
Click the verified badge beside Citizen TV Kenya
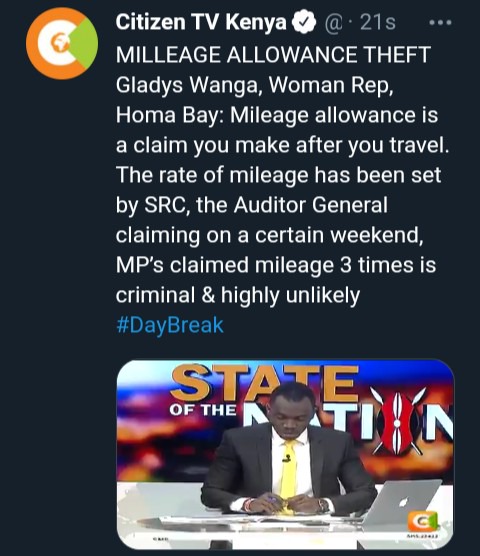(x=304, y=22)
